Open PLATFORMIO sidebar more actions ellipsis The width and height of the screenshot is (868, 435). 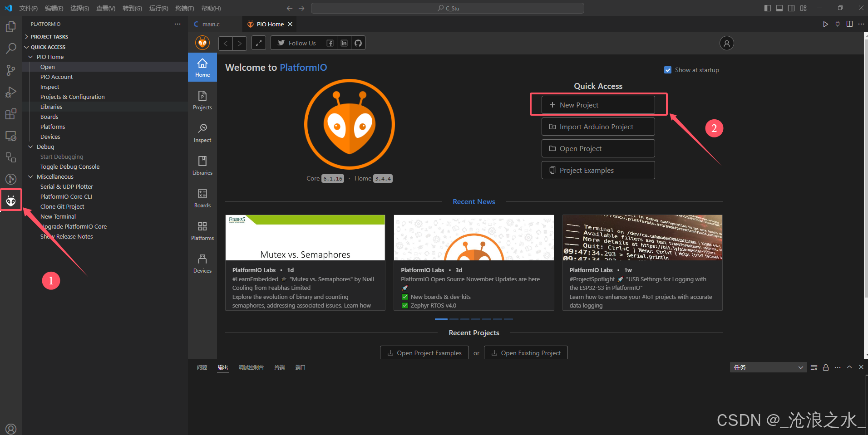[178, 24]
